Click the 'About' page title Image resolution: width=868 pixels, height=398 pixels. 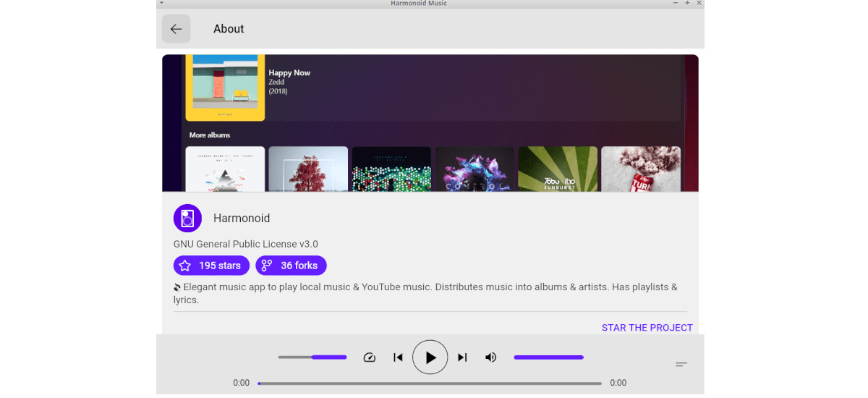[229, 29]
